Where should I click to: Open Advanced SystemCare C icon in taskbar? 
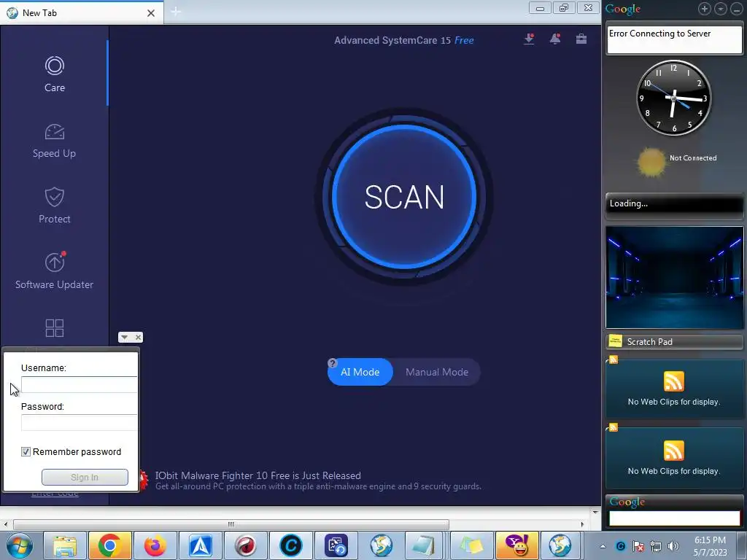[x=290, y=545]
